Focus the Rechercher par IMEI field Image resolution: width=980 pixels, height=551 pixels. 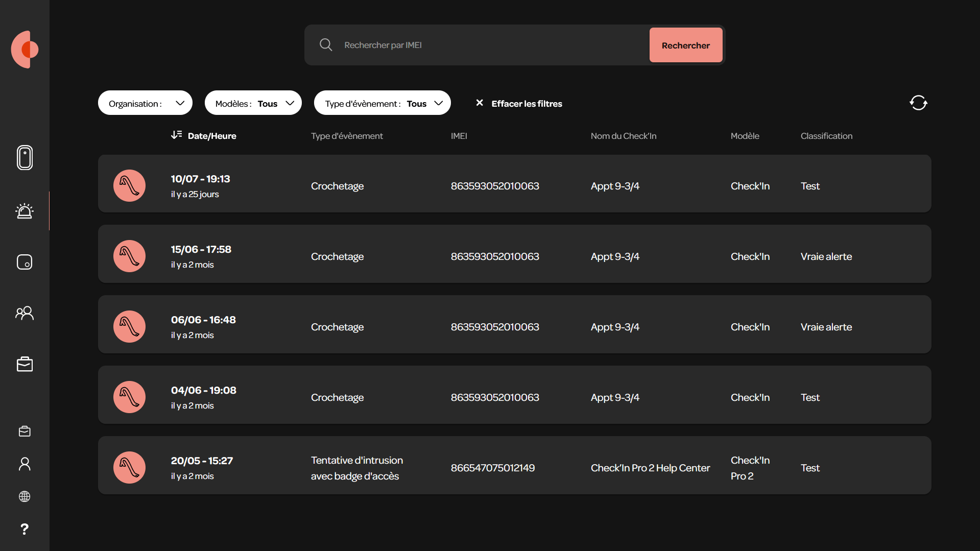click(x=490, y=45)
